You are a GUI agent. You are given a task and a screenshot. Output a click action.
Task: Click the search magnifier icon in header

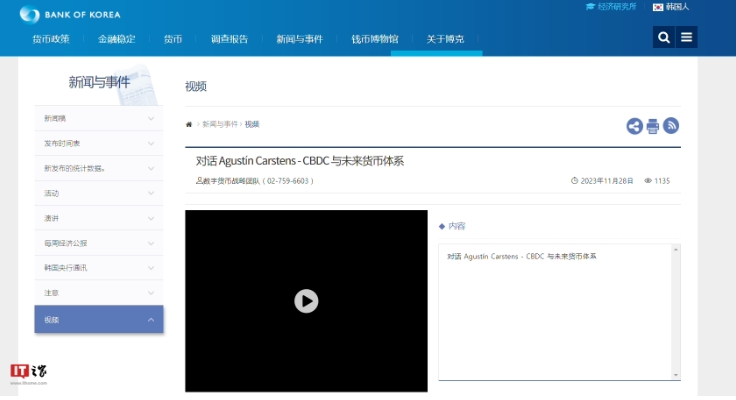coord(664,38)
